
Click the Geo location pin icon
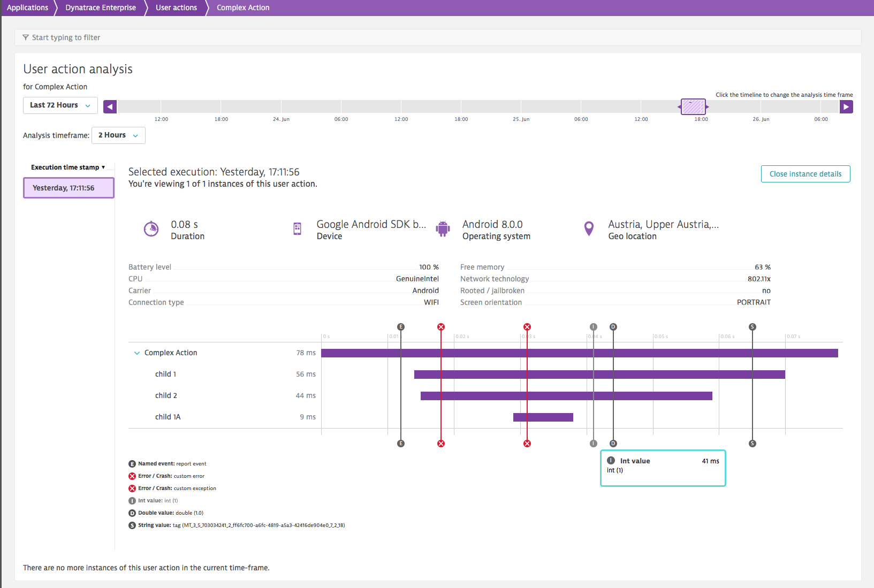tap(589, 229)
